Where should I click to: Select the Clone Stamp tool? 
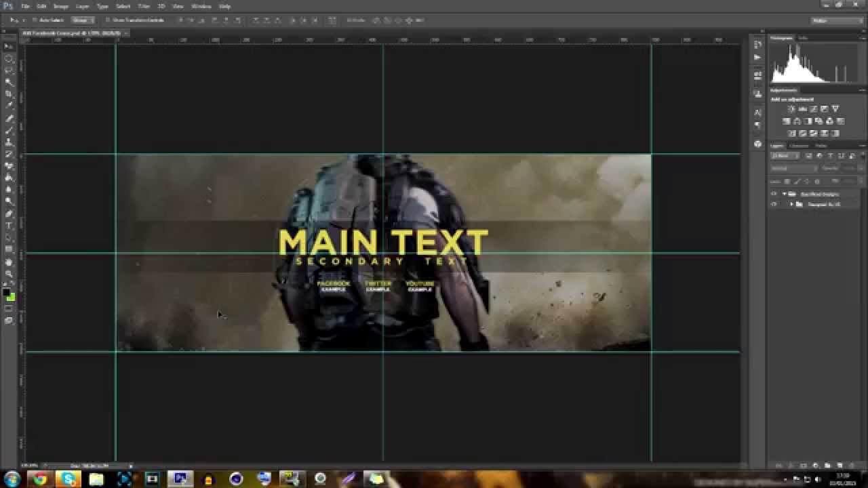9,143
